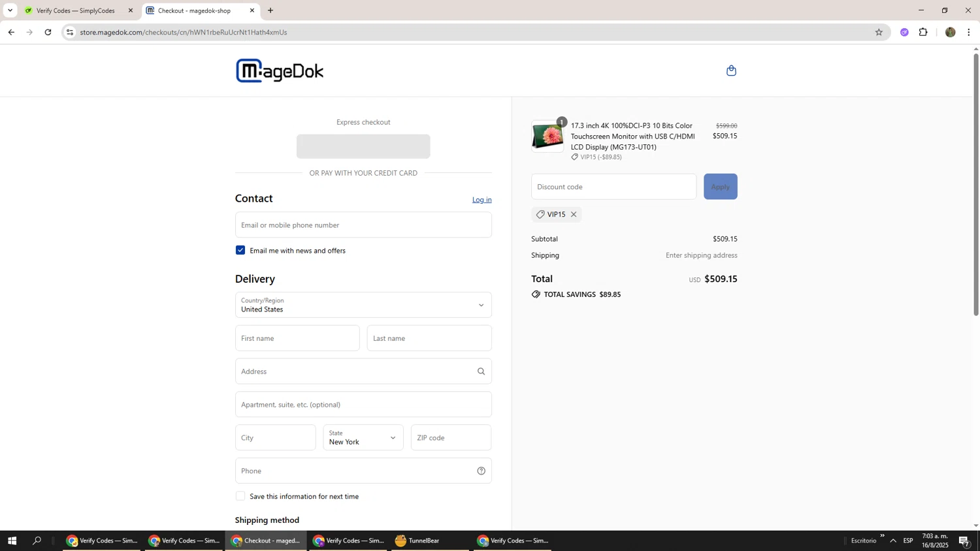Screen dimensions: 980x551
Task: Remove the VIP15 discount tag
Action: [574, 214]
